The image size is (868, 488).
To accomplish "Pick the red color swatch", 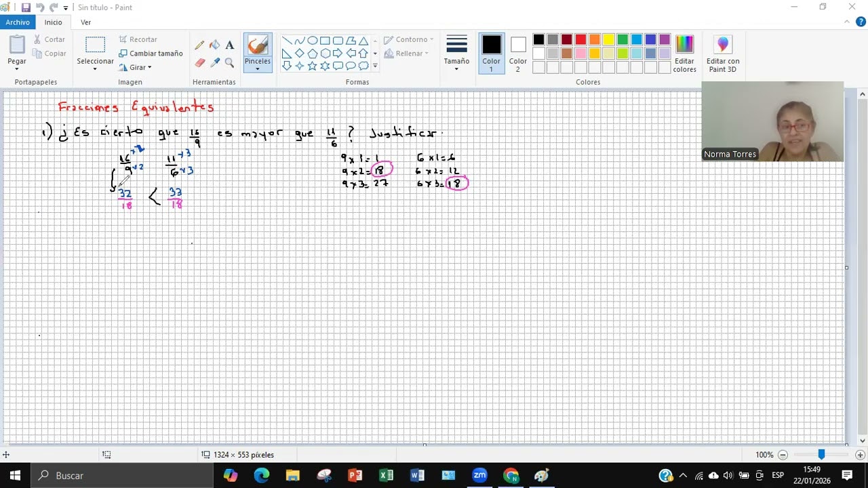I will 580,39.
